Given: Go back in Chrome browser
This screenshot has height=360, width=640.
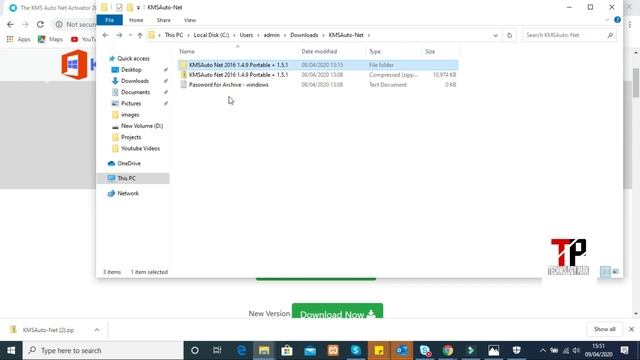Looking at the screenshot, I should tap(10, 24).
